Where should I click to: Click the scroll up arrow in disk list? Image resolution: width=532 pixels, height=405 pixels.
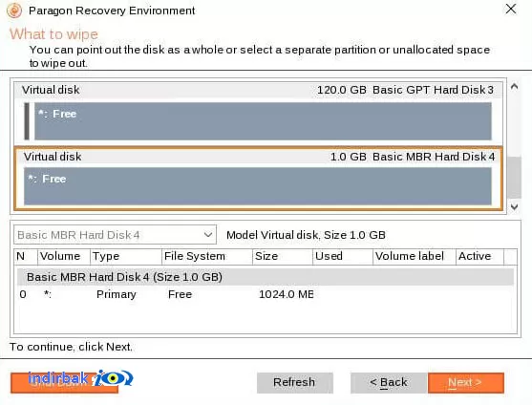(x=515, y=86)
